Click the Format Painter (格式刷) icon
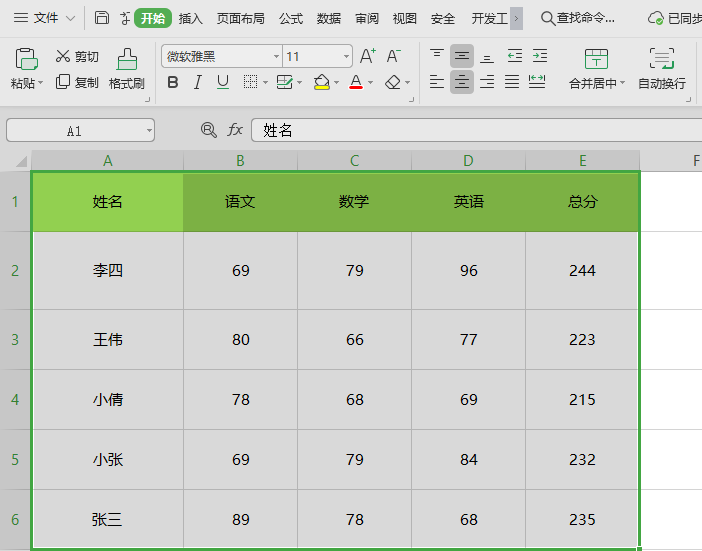The width and height of the screenshot is (702, 551). coord(127,60)
